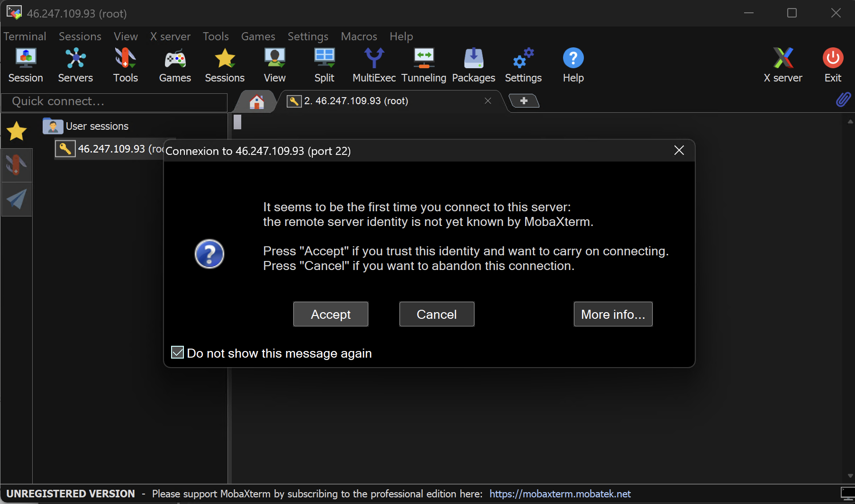Click the View toolbar icon
This screenshot has width=855, height=504.
click(275, 65)
